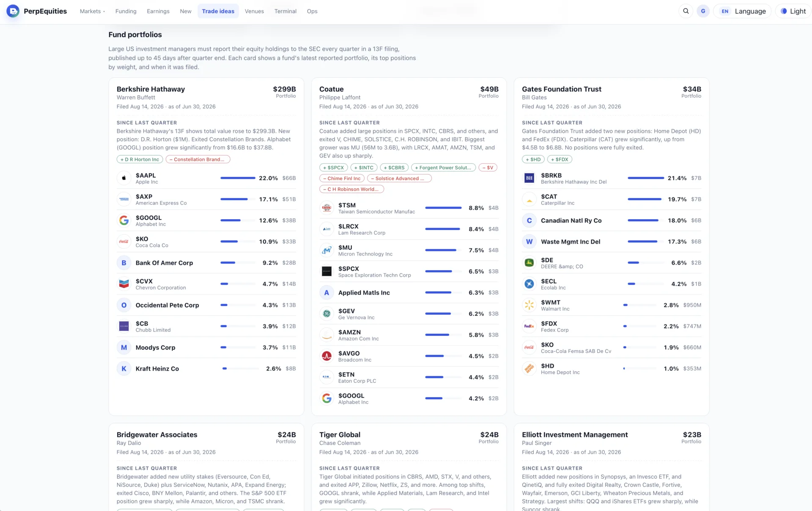Click the Google logo in Berkshire's $GOOGL row
Screen dimensions: 812x511
(124, 220)
